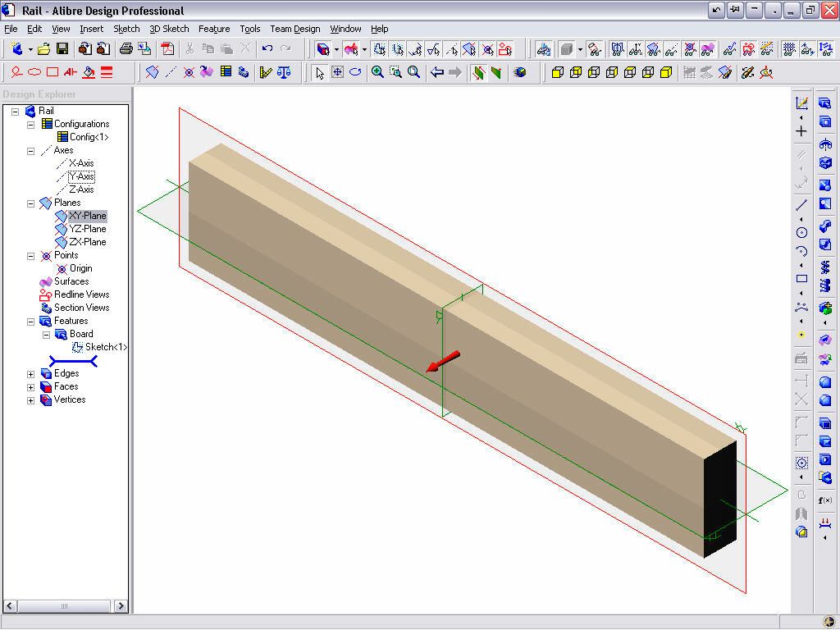The image size is (840, 630).
Task: Open the Team Design menu
Action: click(294, 29)
